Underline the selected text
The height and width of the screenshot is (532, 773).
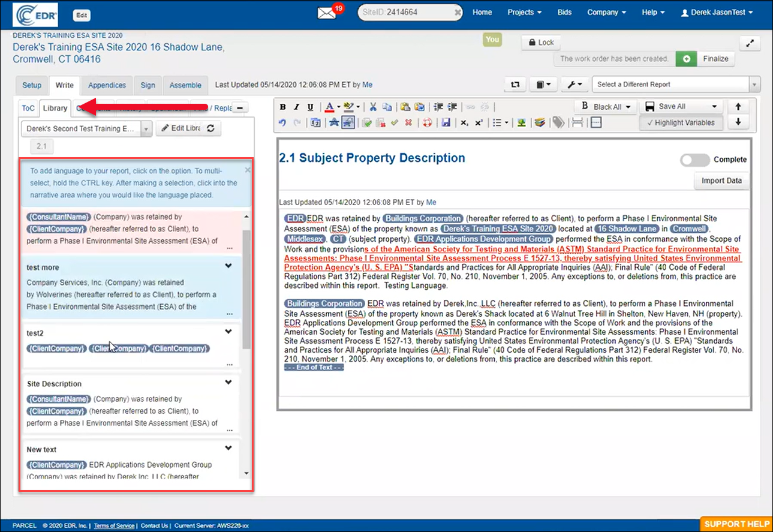tap(310, 107)
